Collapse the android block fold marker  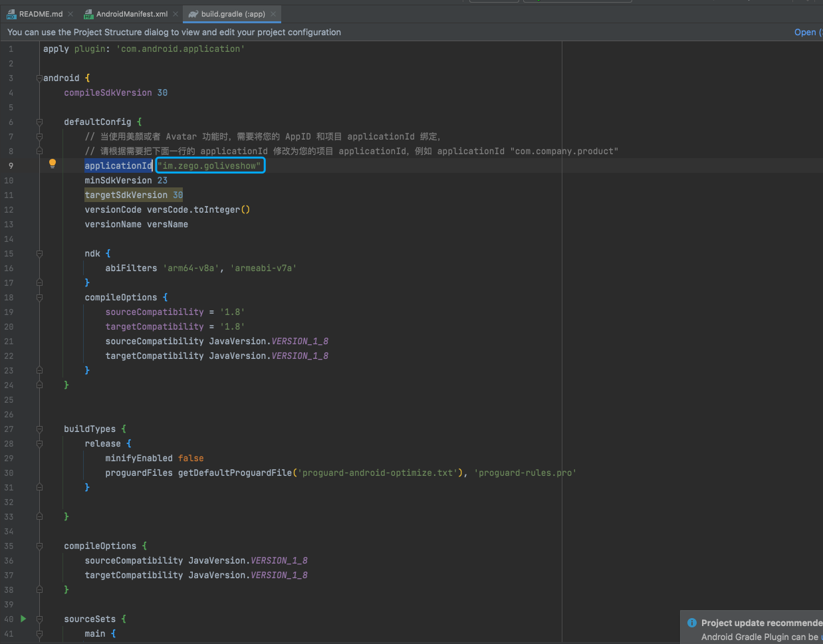pos(39,78)
